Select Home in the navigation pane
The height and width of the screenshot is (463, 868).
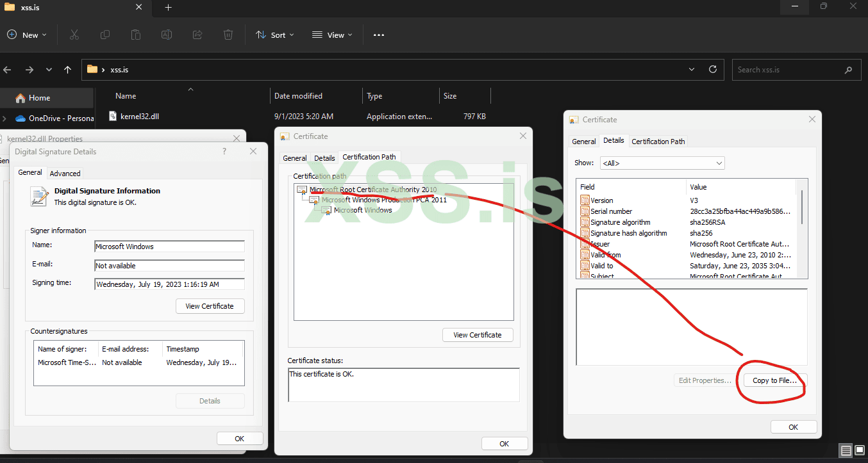click(x=46, y=98)
